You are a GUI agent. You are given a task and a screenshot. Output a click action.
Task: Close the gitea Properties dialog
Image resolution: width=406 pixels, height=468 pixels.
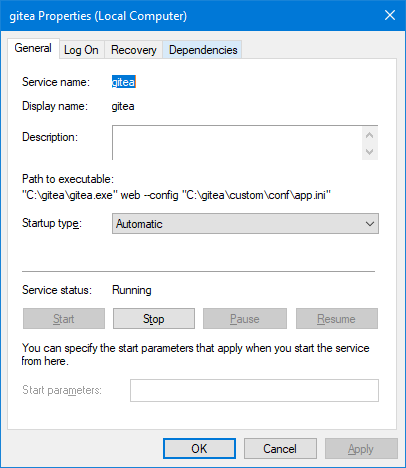click(x=390, y=15)
